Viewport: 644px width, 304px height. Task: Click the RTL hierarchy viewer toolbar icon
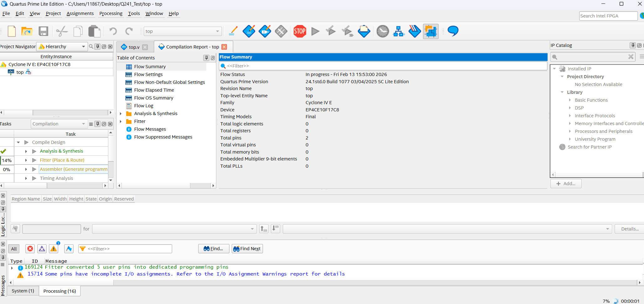tap(399, 31)
